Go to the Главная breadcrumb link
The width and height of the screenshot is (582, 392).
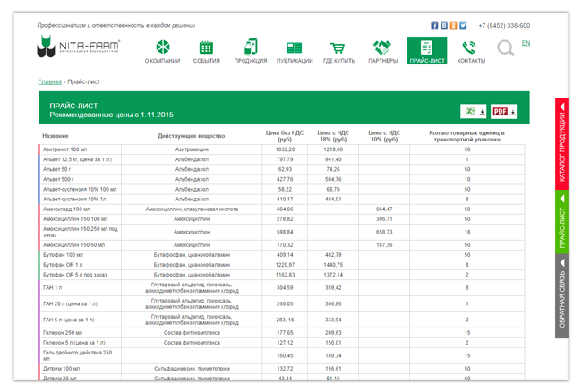point(50,81)
